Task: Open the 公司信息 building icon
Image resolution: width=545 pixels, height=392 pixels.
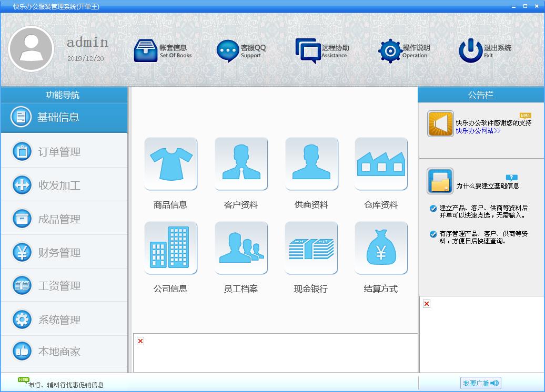Action: pyautogui.click(x=170, y=248)
